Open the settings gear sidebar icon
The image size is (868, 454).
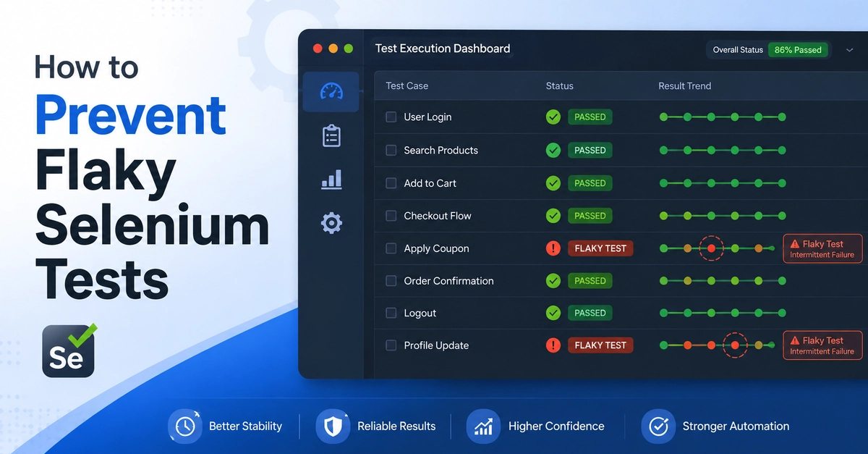click(x=331, y=223)
